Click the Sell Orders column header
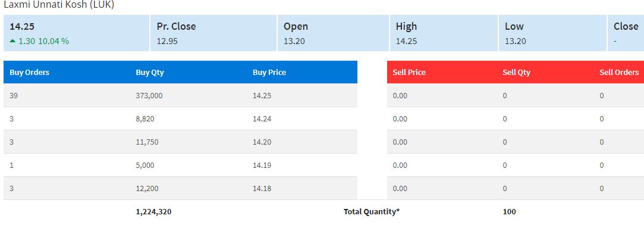The image size is (644, 228). 619,72
